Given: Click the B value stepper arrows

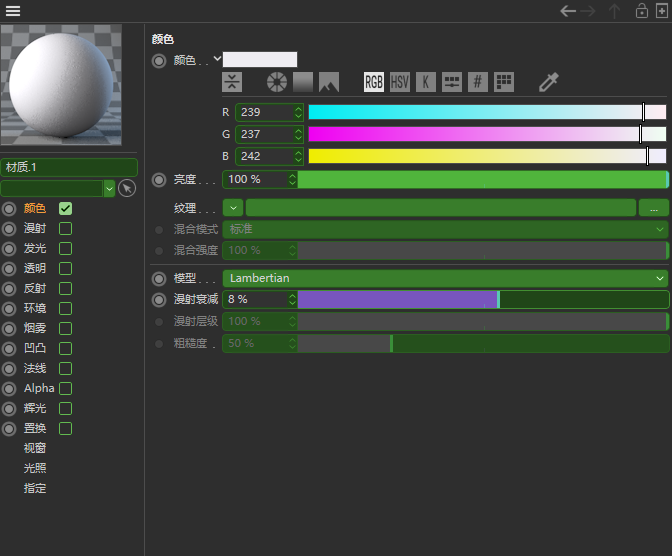Looking at the screenshot, I should coord(298,156).
